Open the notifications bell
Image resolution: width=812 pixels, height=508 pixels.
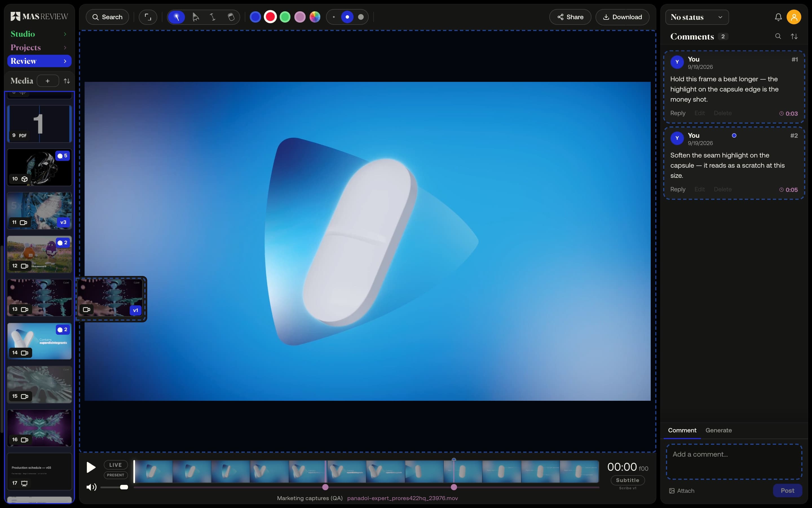[x=778, y=17]
